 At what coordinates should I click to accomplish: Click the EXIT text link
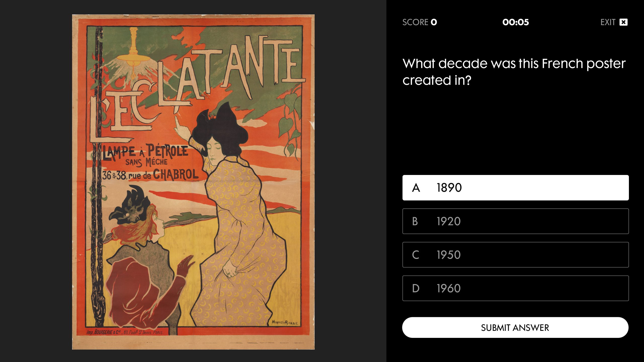tap(608, 22)
